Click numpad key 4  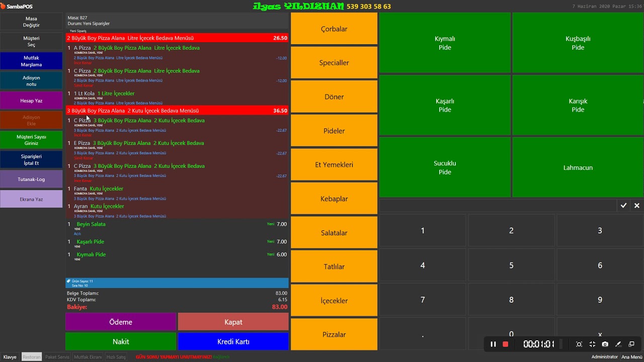tap(423, 265)
